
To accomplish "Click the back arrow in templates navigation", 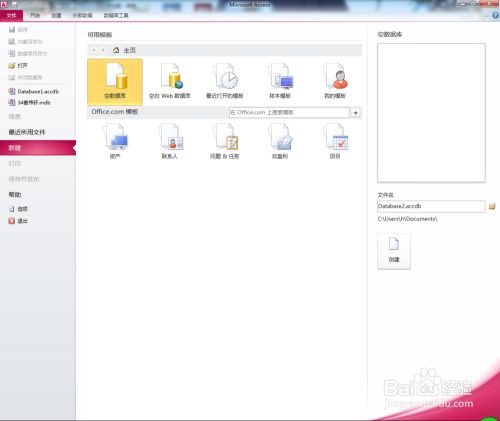I will (x=94, y=50).
